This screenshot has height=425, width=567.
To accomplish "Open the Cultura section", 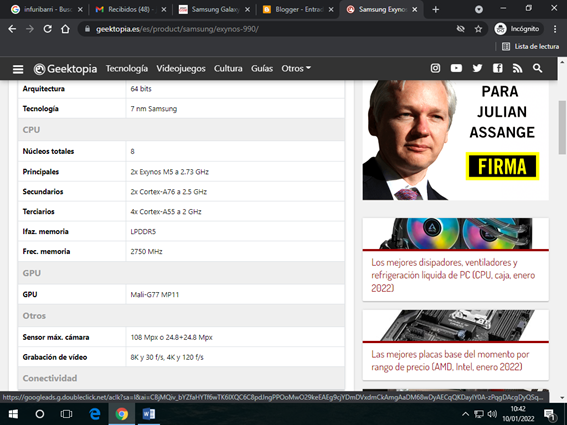I will 228,68.
